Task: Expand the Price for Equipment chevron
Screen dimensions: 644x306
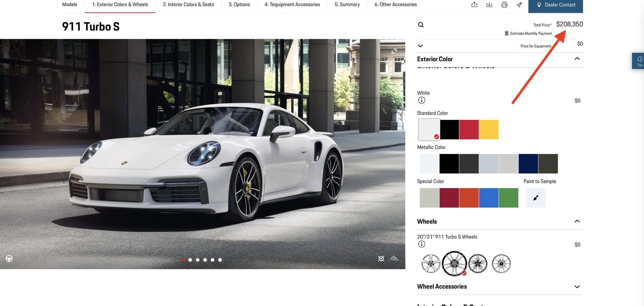Action: [420, 46]
